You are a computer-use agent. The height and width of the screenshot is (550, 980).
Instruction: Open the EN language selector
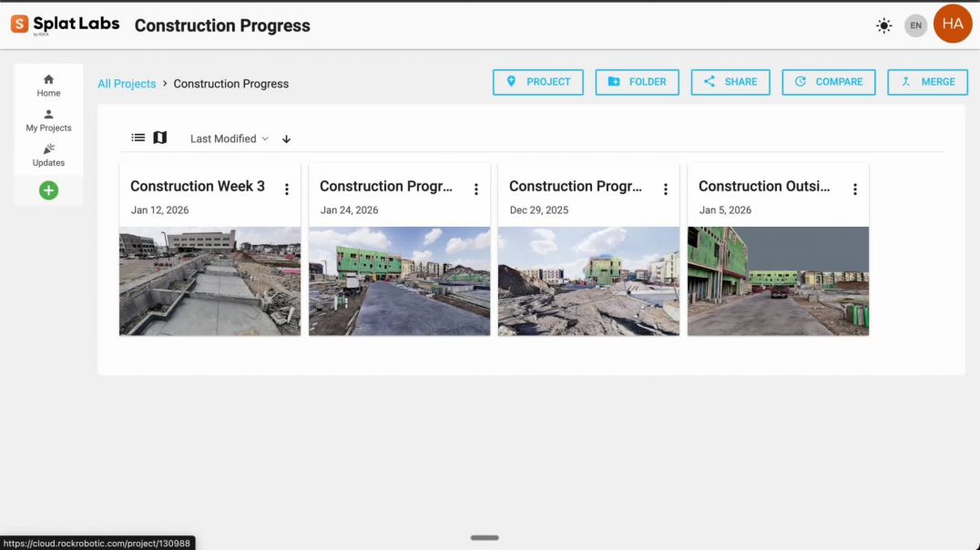pos(915,25)
